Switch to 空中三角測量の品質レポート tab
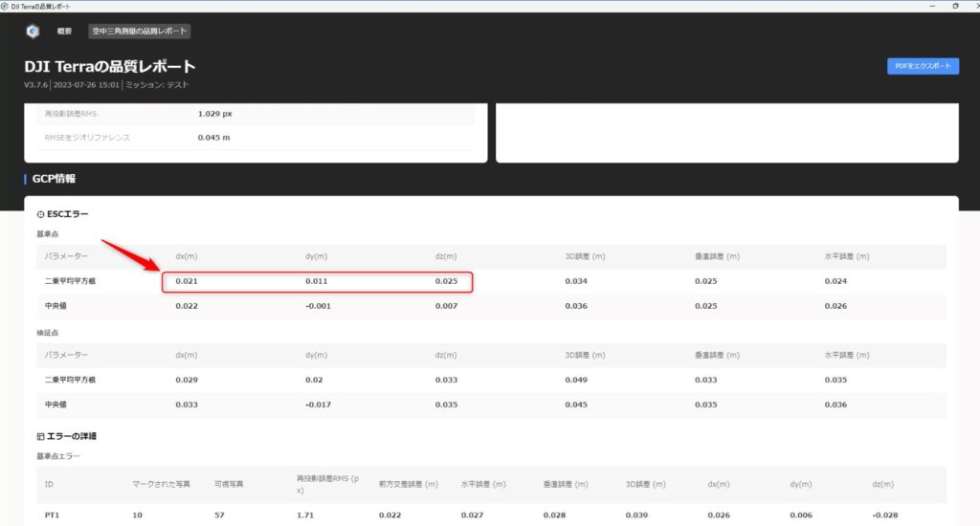 tap(140, 32)
